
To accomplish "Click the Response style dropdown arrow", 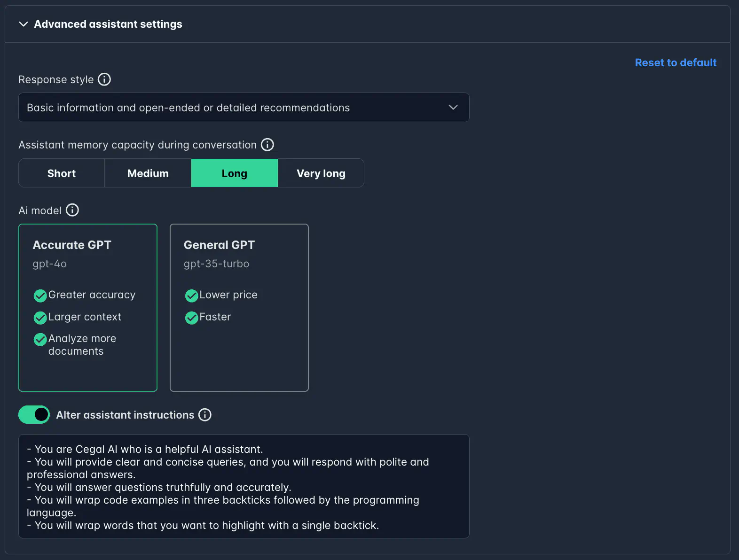I will [x=453, y=108].
